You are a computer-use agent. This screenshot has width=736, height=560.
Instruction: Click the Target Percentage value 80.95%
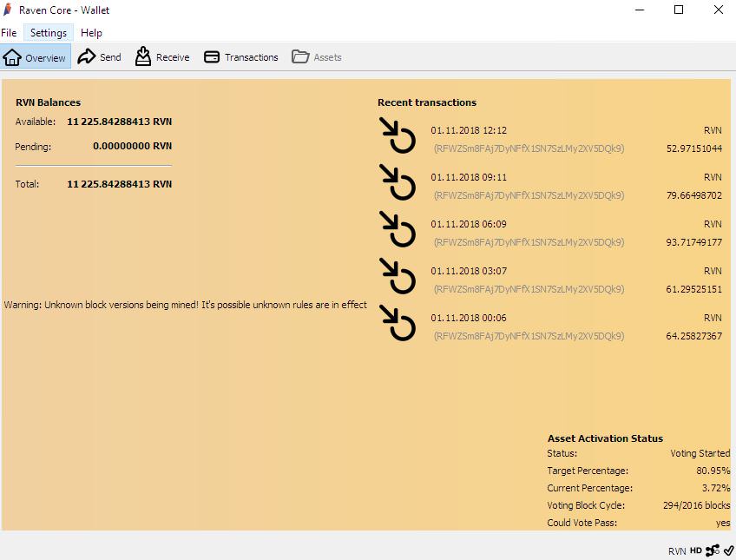(713, 471)
